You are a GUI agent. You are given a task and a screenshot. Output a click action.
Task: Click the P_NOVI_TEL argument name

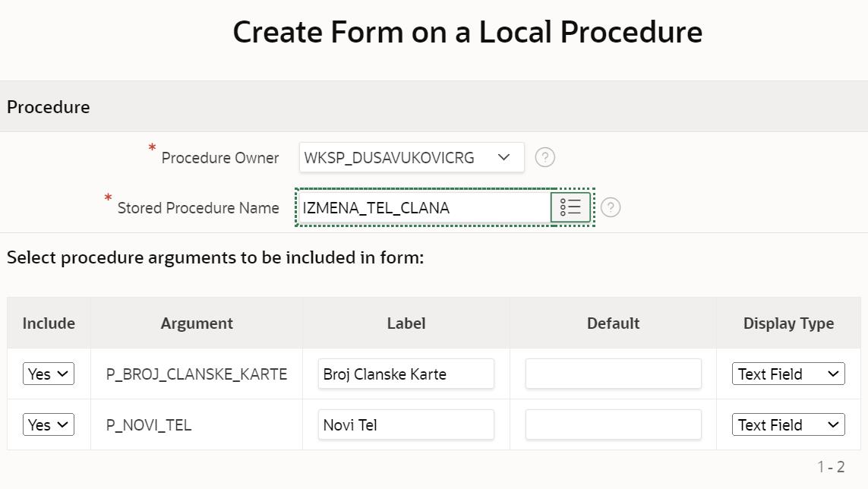coord(149,425)
